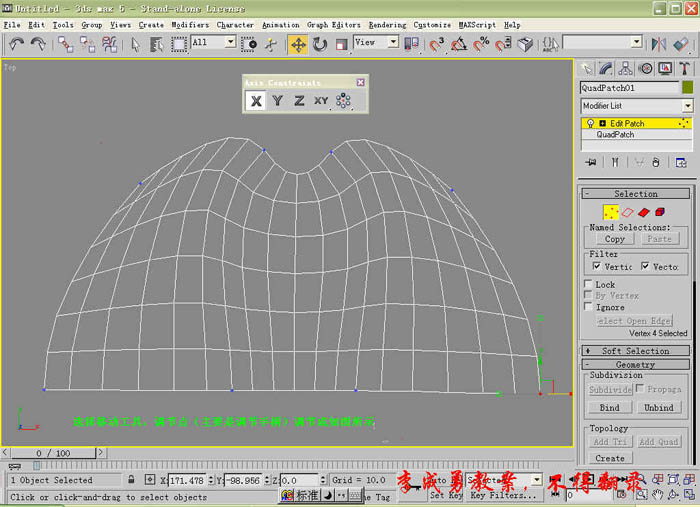
Task: Expand the Soft Selection rollout
Action: tap(636, 351)
